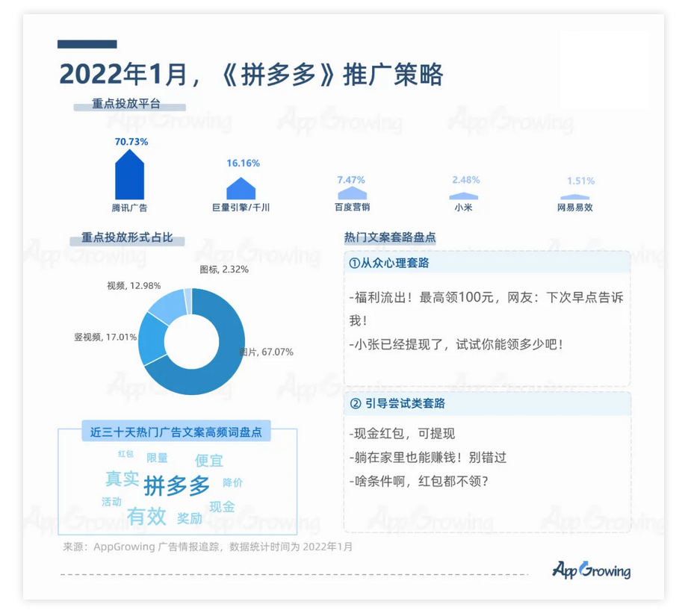Click the word 拼多多 in word cloud

pyautogui.click(x=177, y=486)
